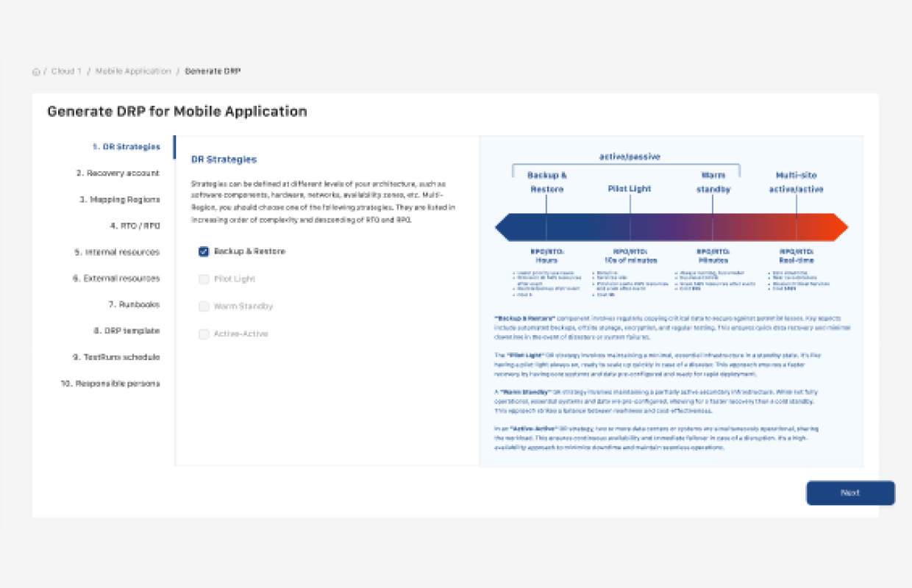
Task: Click the gradient RTO/RPO arrow bar
Action: tap(671, 228)
